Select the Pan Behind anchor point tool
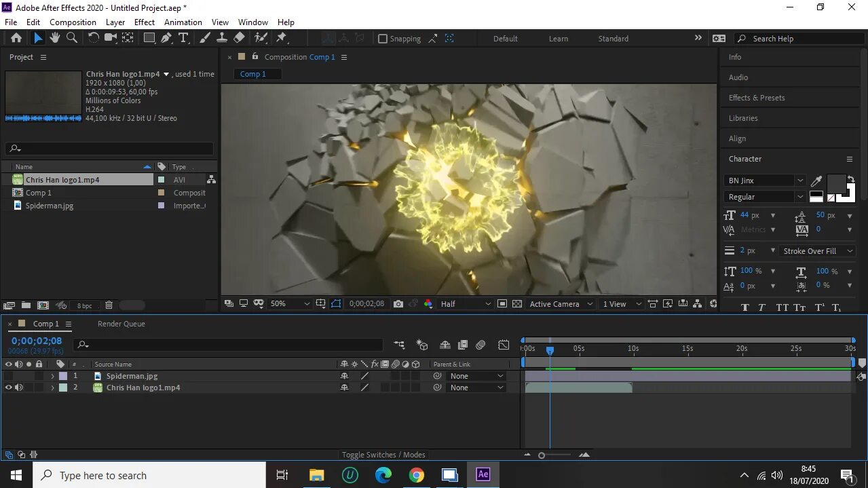This screenshot has width=868, height=488. (128, 38)
